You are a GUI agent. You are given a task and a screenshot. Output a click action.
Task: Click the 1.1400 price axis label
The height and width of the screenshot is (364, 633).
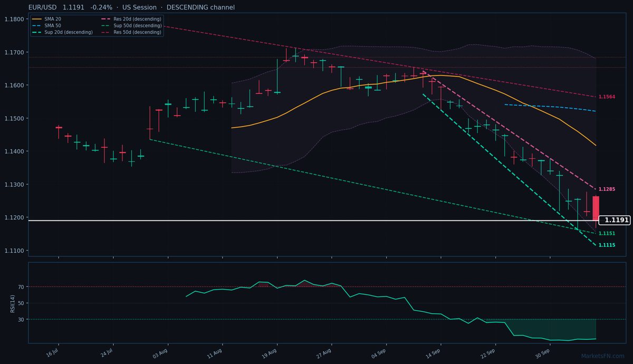14,151
